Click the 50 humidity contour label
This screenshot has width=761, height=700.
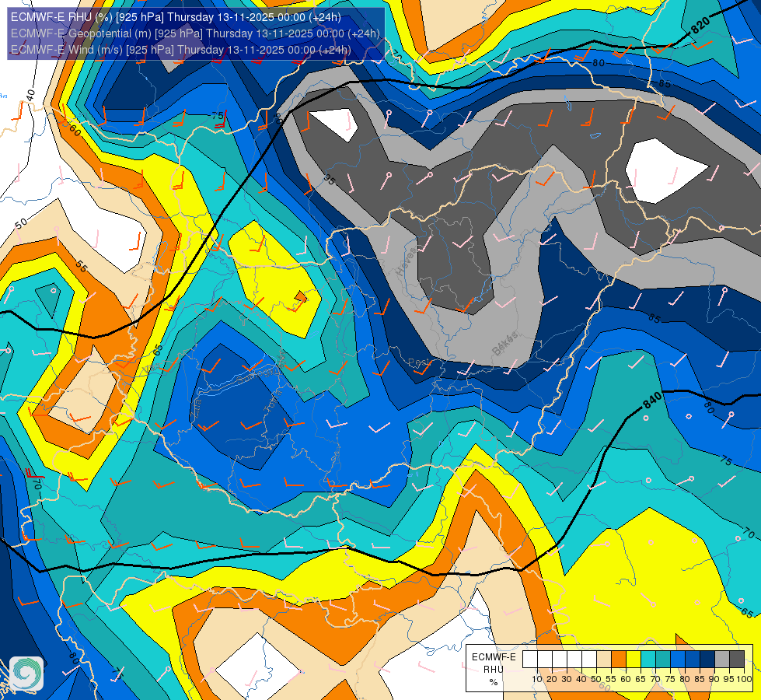(x=21, y=224)
